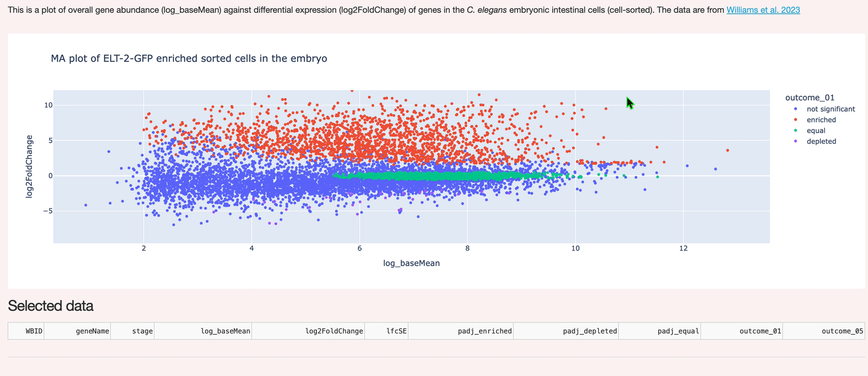
Task: Click the rightmost red enriched data point
Action: tap(727, 151)
